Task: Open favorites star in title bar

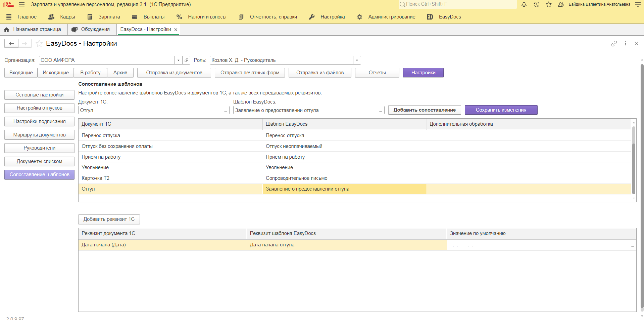Action: pos(549,4)
